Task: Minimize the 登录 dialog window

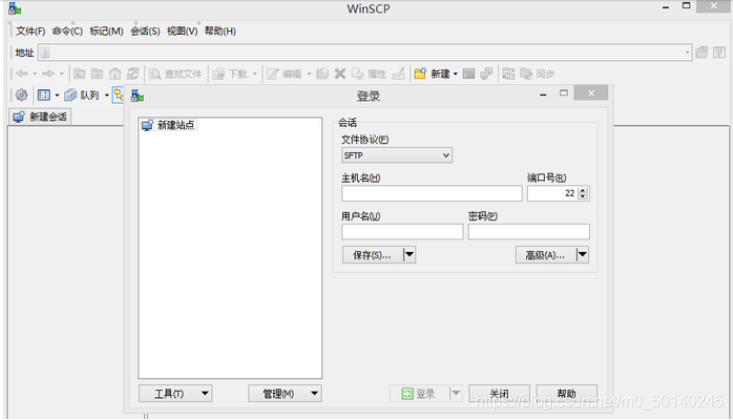Action: click(543, 94)
